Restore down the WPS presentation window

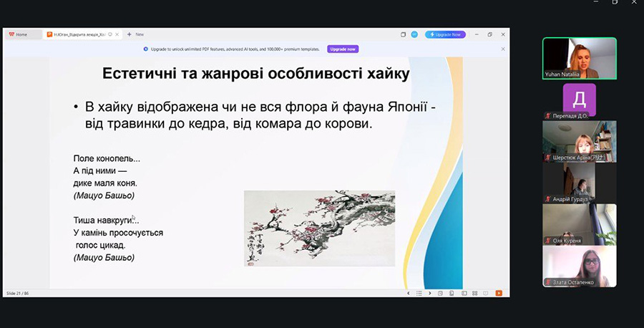489,34
